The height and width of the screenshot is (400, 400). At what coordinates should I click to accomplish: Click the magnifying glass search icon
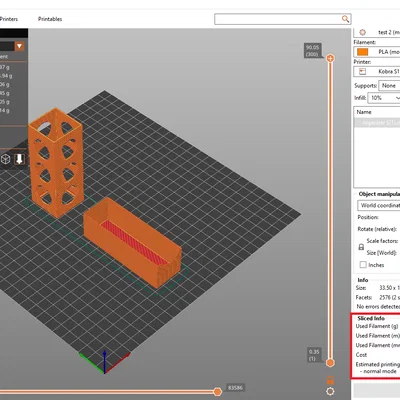point(346,19)
